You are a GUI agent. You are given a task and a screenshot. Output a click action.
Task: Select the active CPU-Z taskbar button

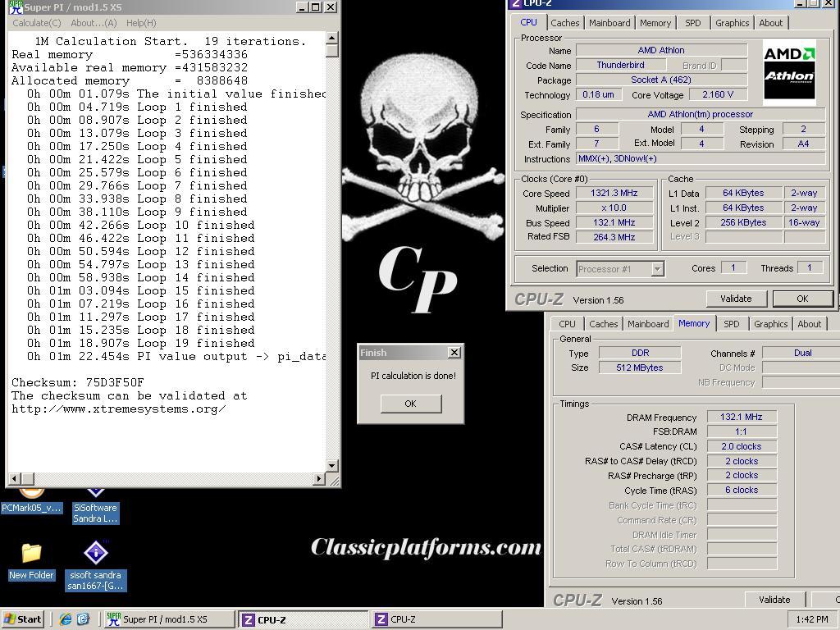point(303,620)
